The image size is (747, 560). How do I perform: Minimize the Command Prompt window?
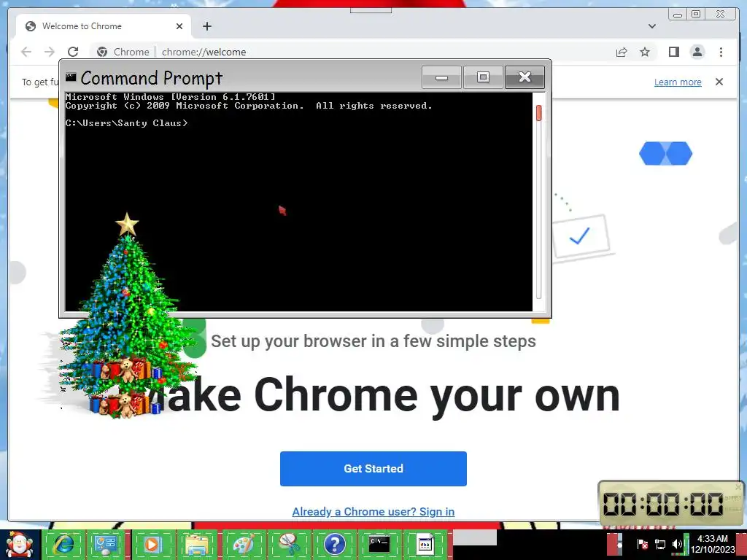pyautogui.click(x=441, y=77)
